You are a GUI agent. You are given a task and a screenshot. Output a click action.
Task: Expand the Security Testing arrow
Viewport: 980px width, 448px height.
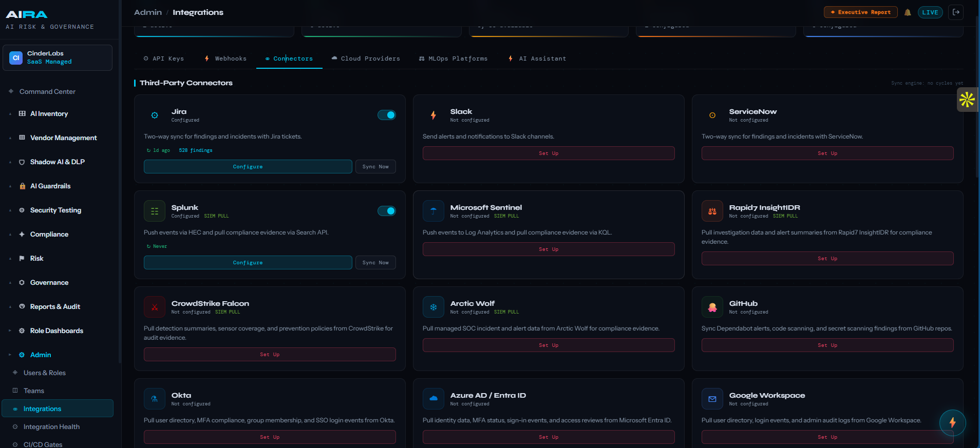pos(10,210)
